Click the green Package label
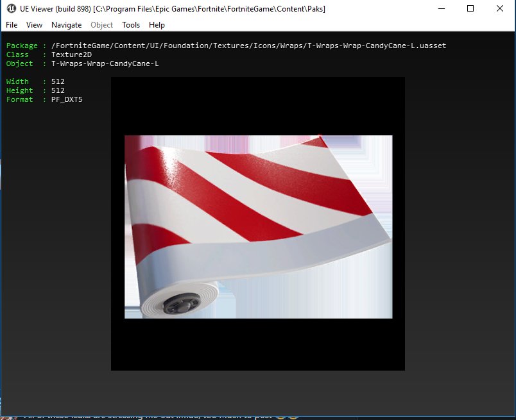The height and width of the screenshot is (420, 516). click(22, 46)
